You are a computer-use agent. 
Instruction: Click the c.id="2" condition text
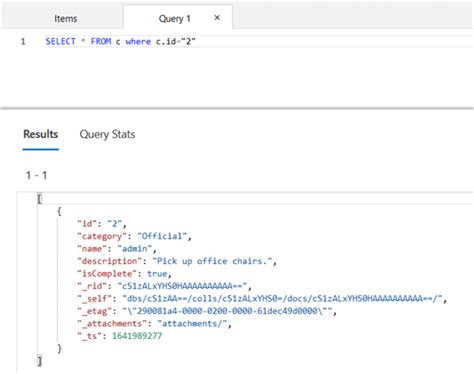point(176,41)
